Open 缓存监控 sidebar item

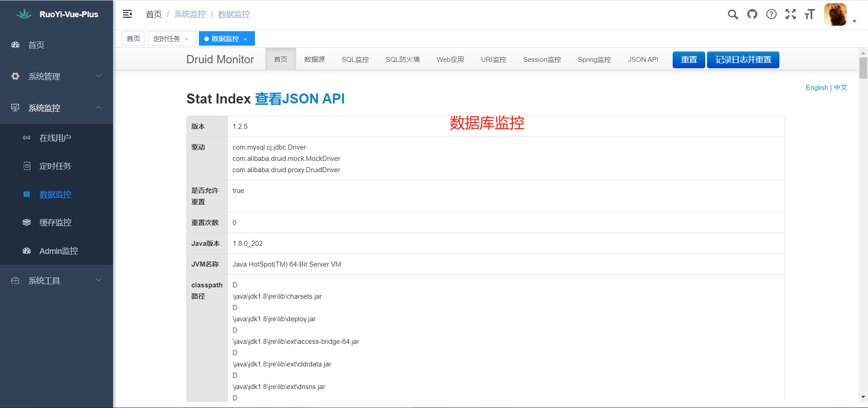(57, 222)
